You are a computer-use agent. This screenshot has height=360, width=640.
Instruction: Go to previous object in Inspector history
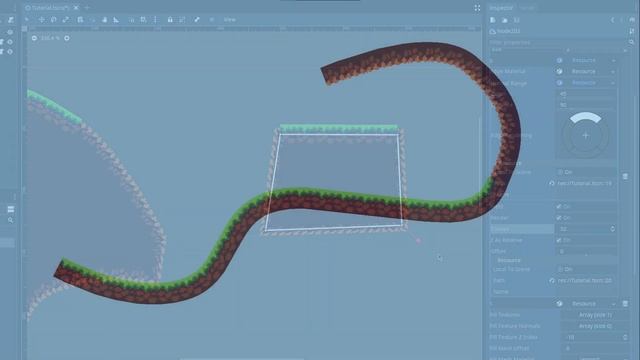point(612,20)
